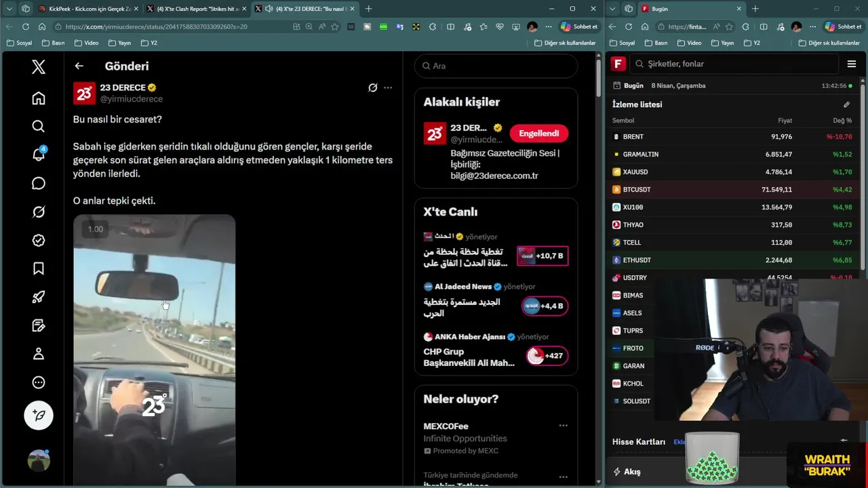Open favorites star in left address bar
The width and height of the screenshot is (868, 488).
[334, 26]
